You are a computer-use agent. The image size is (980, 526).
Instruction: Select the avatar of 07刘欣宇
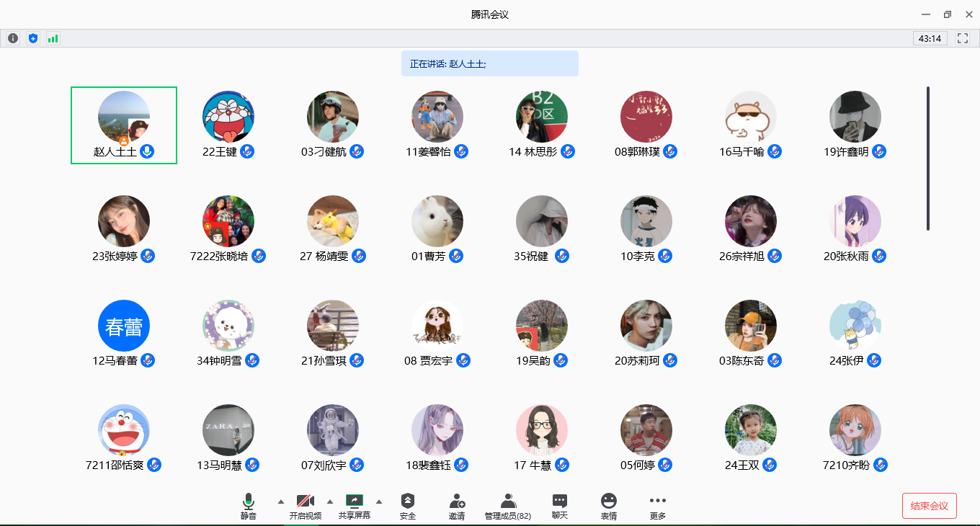point(333,430)
